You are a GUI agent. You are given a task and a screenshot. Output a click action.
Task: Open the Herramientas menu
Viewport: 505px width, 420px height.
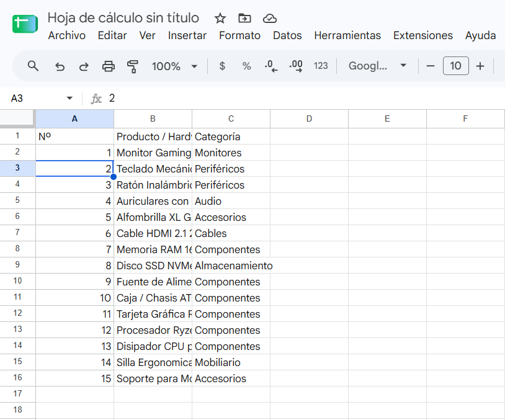(347, 35)
